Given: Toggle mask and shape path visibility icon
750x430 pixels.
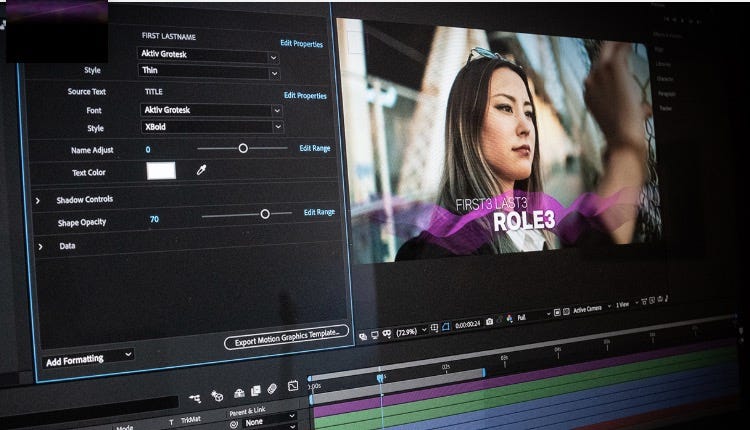Looking at the screenshot, I should click(386, 333).
